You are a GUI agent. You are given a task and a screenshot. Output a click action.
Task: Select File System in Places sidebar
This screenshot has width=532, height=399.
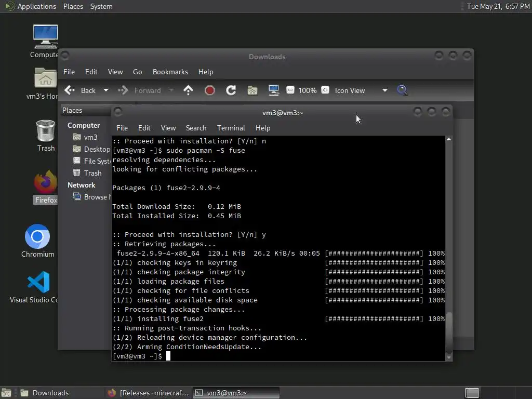pos(92,161)
